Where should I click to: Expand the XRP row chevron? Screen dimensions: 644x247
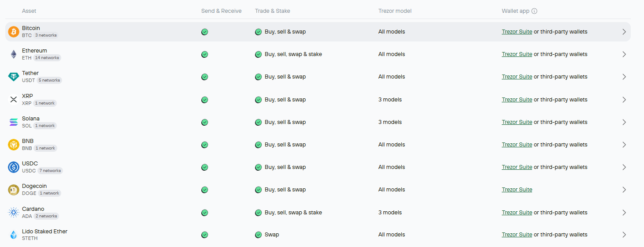tap(624, 100)
